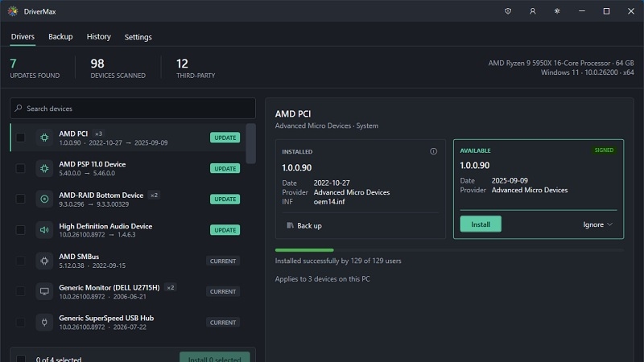
Task: Check the AMD PCI checkbox
Action: (20, 138)
